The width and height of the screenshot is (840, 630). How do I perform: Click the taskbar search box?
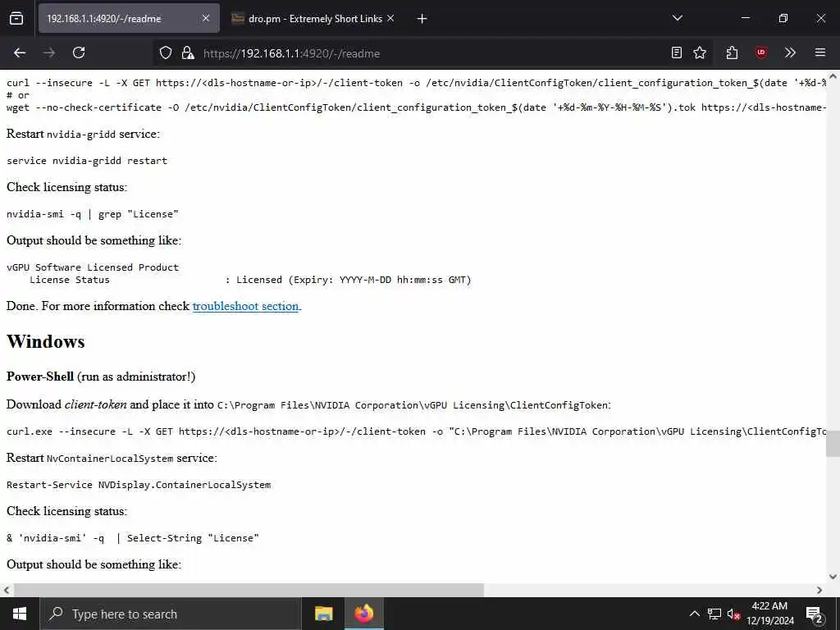click(171, 614)
